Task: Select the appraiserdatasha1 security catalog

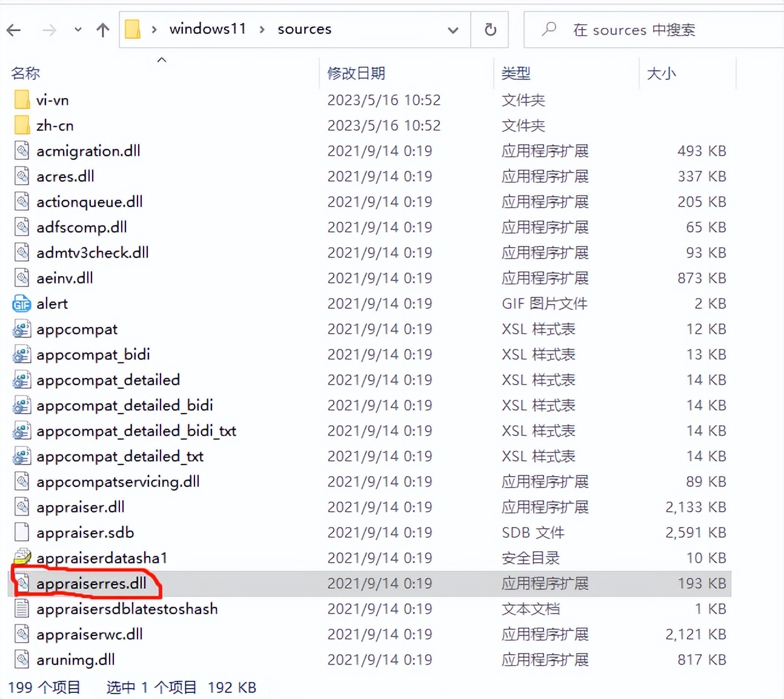Action: tap(101, 558)
